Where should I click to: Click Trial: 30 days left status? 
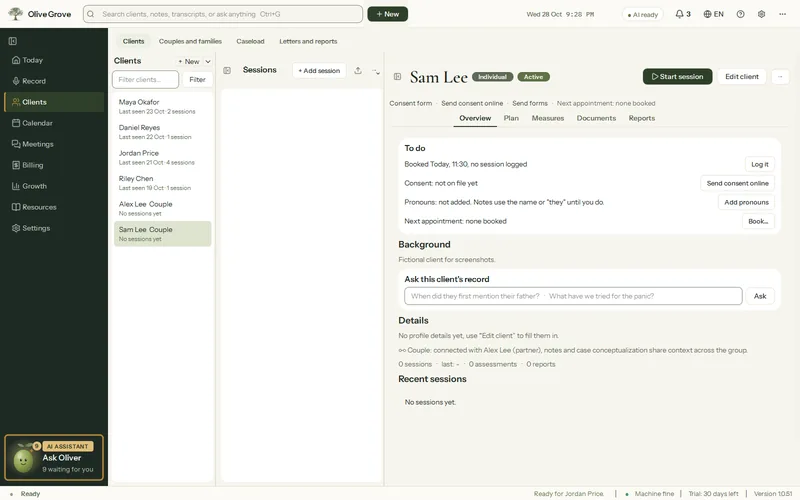tap(713, 493)
